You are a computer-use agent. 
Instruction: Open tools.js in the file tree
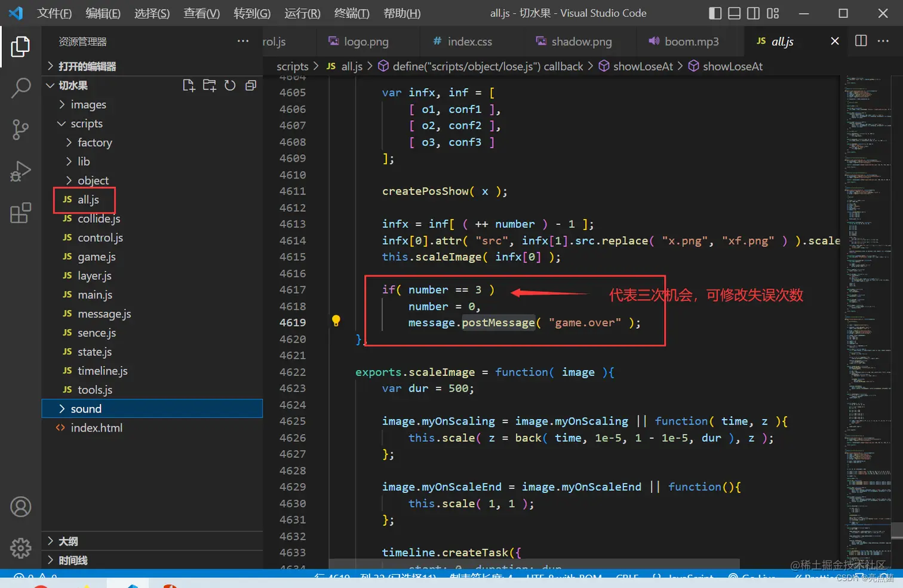[152, 390]
